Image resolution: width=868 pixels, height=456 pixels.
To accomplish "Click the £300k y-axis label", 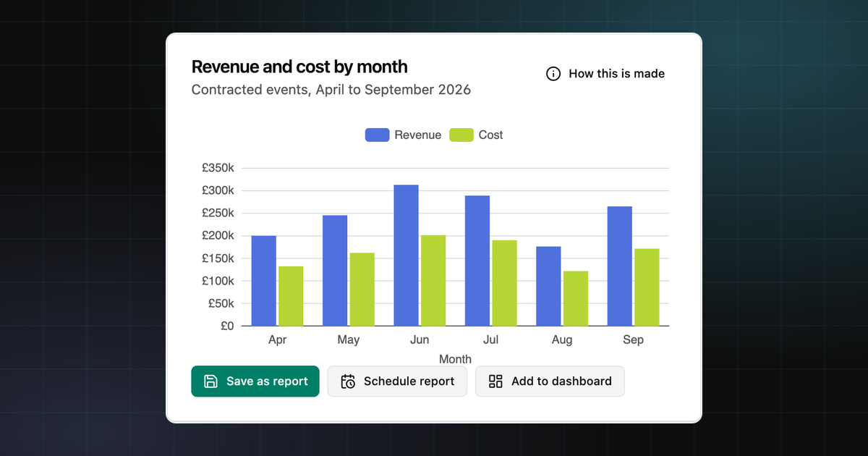I will point(218,190).
